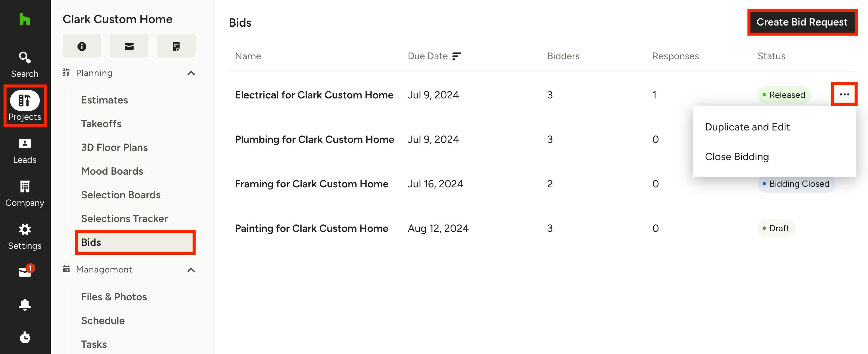Click the project notes icon button
The image size is (868, 354).
pyautogui.click(x=176, y=46)
